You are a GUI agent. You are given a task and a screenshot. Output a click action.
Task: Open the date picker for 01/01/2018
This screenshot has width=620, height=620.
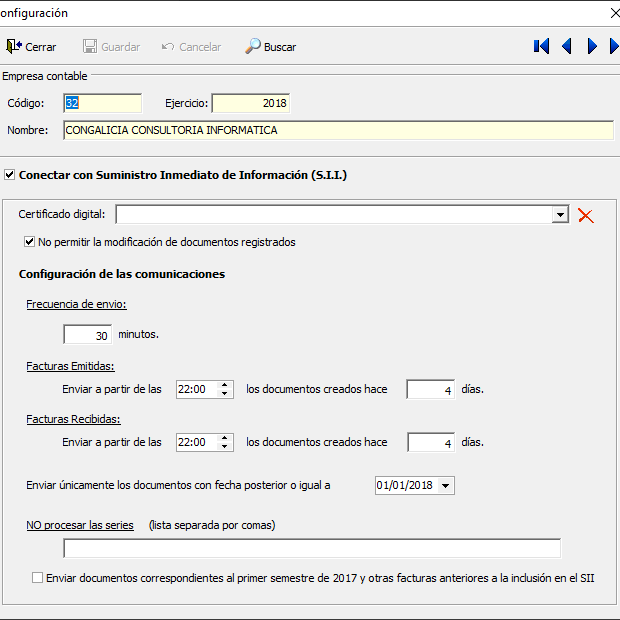coord(445,486)
